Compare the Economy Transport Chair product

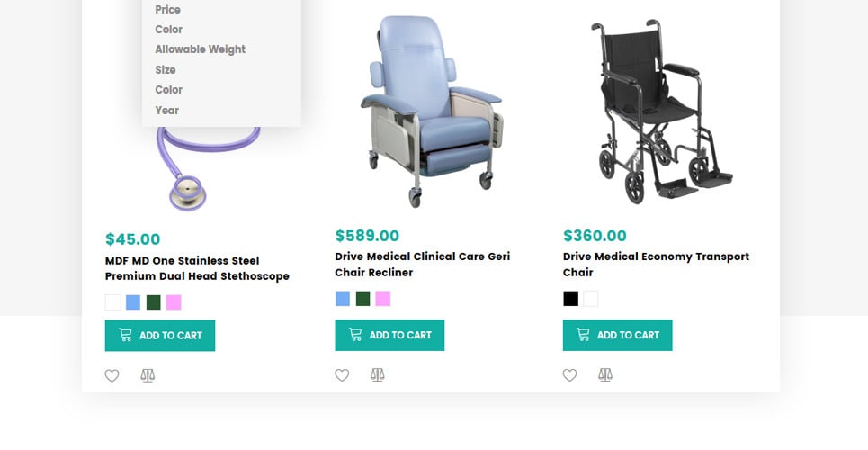605,374
